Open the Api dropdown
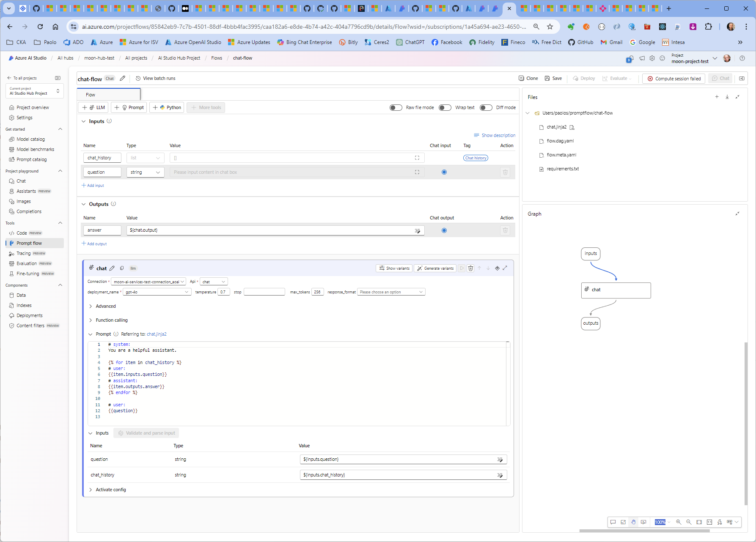Image resolution: width=756 pixels, height=542 pixels. (214, 282)
